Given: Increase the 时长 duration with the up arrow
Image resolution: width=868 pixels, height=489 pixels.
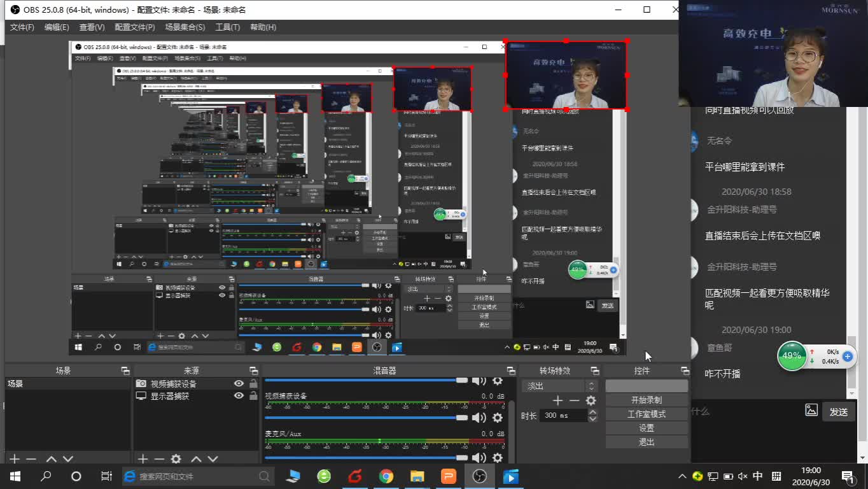Looking at the screenshot, I should 593,412.
